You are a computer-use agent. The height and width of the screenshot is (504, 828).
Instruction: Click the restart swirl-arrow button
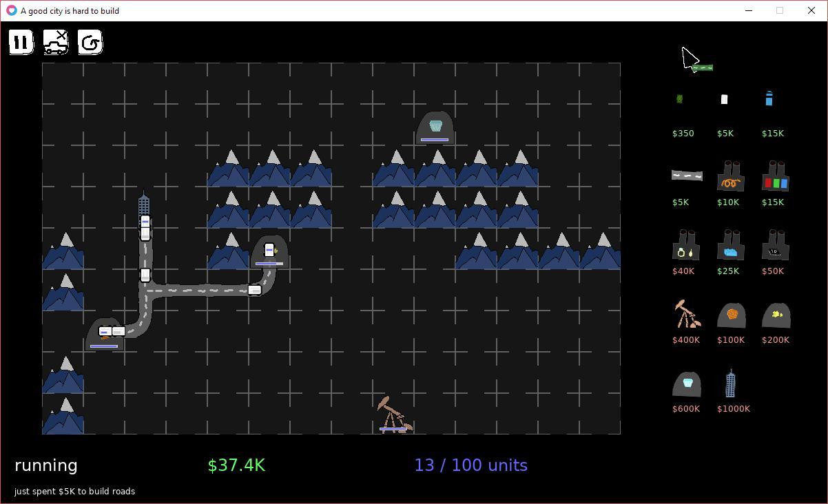tap(90, 43)
